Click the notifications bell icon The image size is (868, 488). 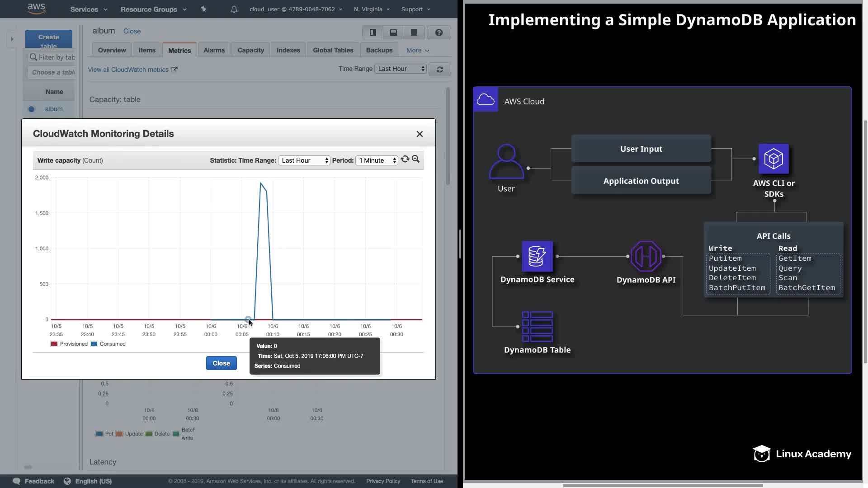click(234, 9)
